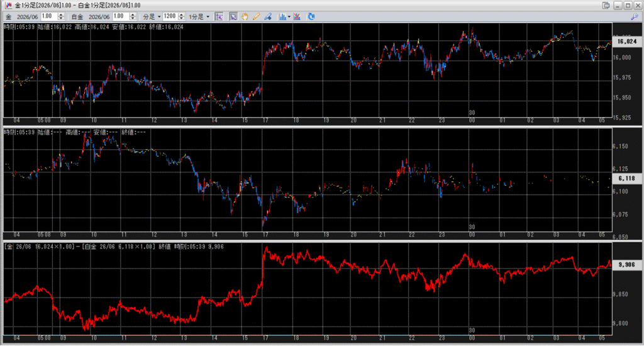This screenshot has height=346, width=644.
Task: Open chart settings via wrench icon
Action: tap(633, 18)
